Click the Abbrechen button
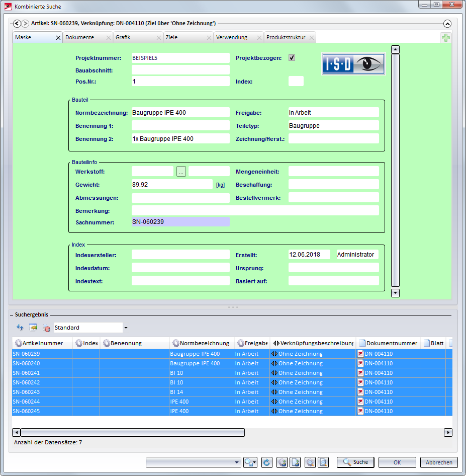This screenshot has width=466, height=476. pyautogui.click(x=439, y=462)
